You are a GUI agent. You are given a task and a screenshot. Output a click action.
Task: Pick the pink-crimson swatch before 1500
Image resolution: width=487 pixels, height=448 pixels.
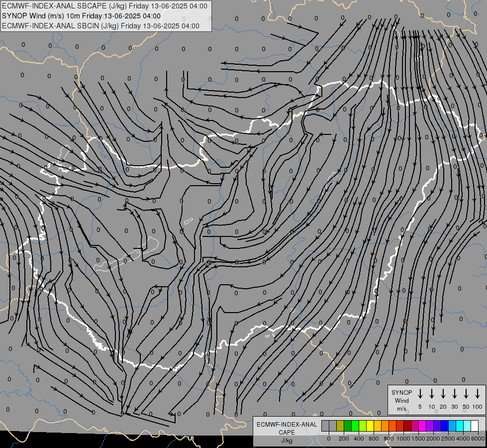click(x=415, y=426)
